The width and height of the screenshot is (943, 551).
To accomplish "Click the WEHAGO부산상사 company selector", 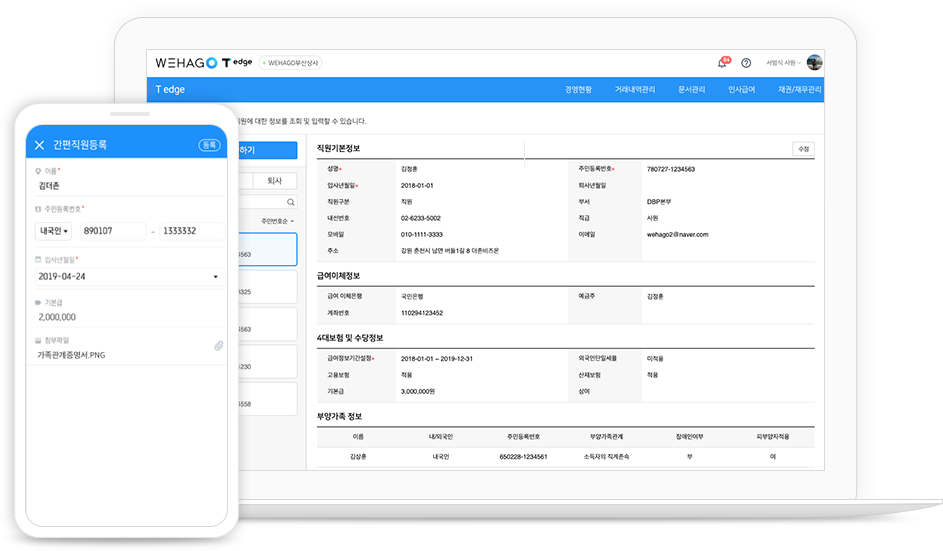I will click(290, 63).
